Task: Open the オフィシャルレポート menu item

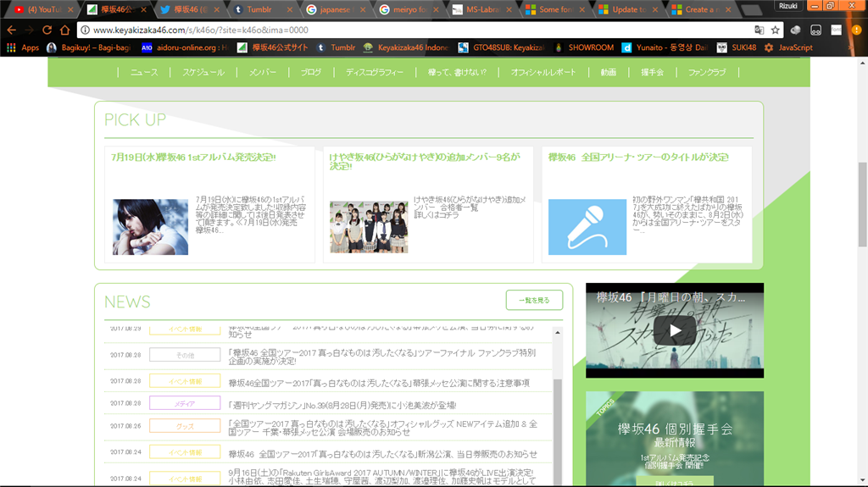Action: (543, 72)
